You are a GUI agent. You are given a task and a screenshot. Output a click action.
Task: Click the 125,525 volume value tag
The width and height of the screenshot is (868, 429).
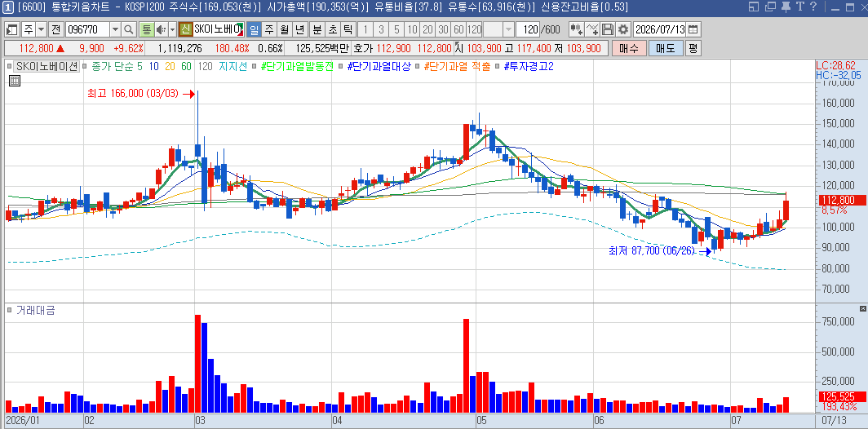[x=841, y=397]
